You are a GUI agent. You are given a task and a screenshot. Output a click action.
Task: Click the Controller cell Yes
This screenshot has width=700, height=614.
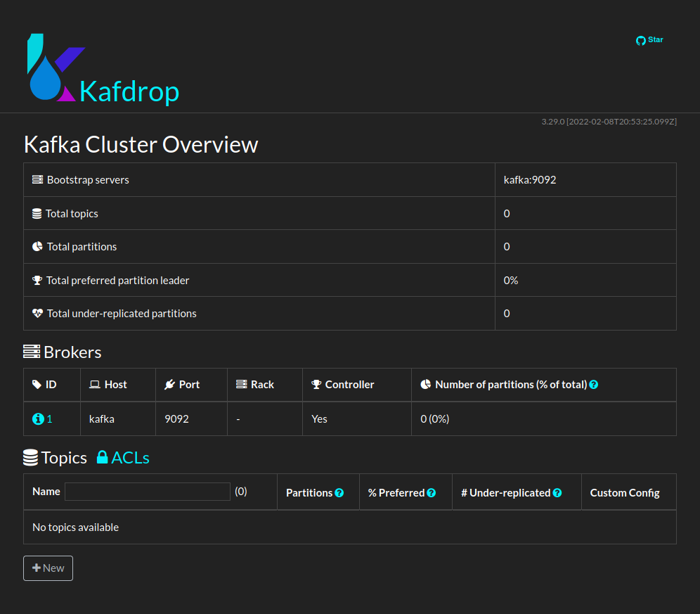(x=319, y=419)
